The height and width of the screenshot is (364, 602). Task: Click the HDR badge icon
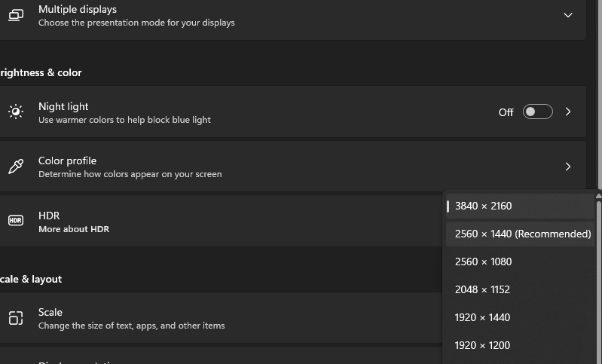click(x=16, y=221)
